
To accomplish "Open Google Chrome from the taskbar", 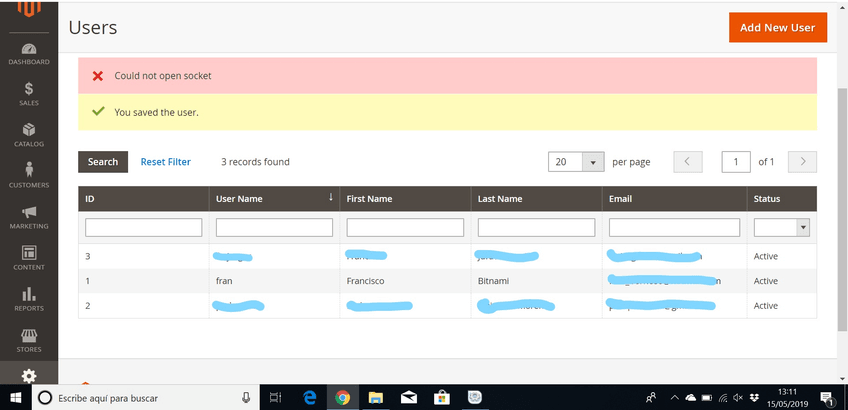I will tap(342, 398).
